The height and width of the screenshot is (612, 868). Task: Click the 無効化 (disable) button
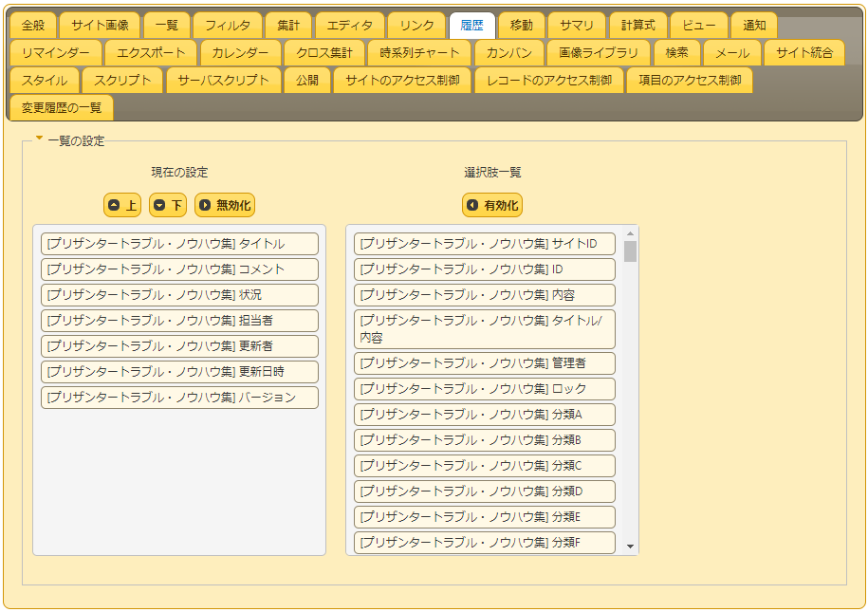(225, 205)
